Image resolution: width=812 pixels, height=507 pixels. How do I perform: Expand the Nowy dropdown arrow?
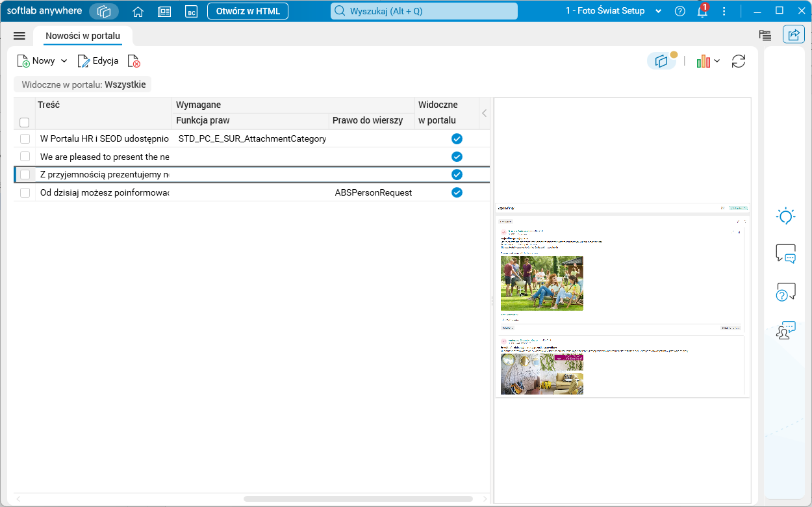(64, 61)
